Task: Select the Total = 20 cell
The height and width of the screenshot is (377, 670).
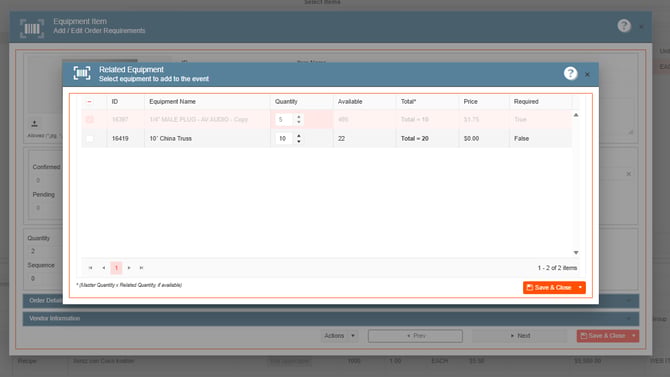Action: (x=427, y=138)
